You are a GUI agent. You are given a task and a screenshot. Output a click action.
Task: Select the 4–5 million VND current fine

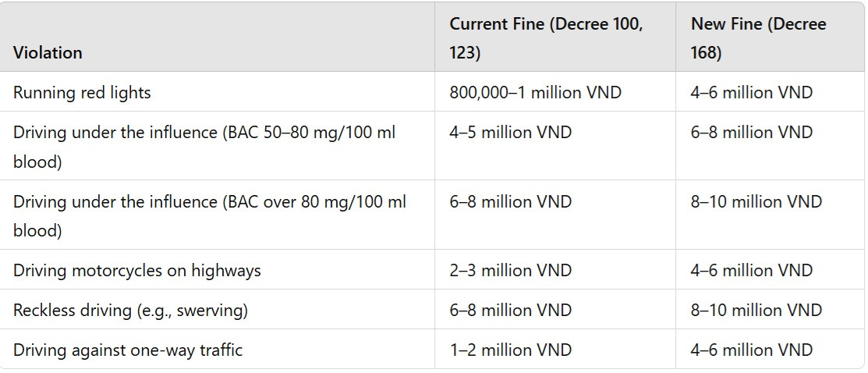click(510, 133)
